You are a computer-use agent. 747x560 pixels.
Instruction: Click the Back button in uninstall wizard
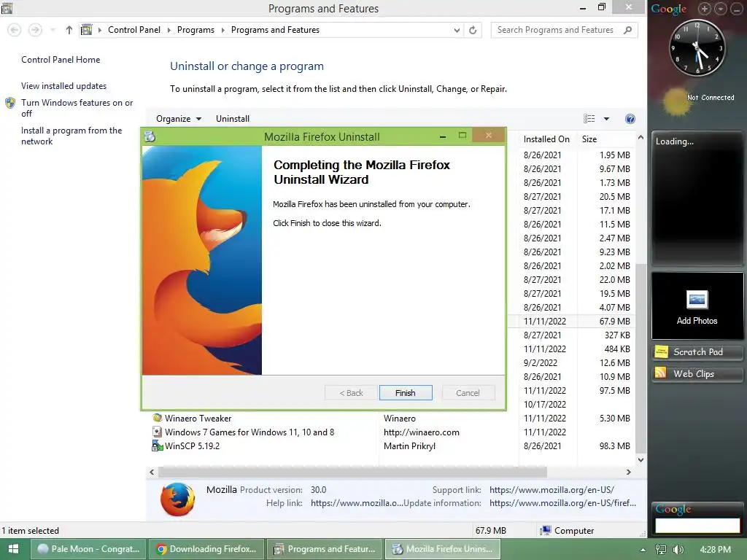(351, 393)
